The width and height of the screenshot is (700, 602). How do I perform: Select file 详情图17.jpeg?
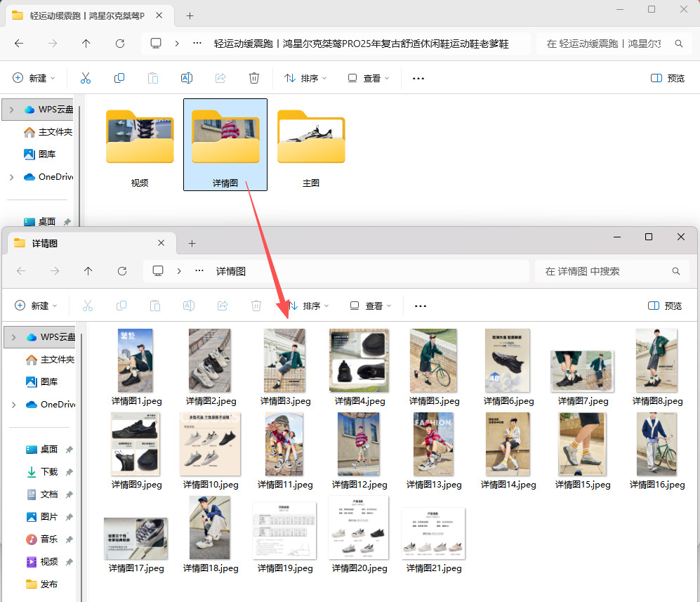point(136,545)
